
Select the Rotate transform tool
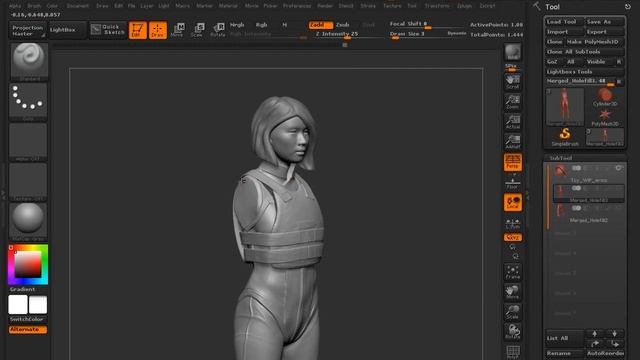click(x=218, y=30)
